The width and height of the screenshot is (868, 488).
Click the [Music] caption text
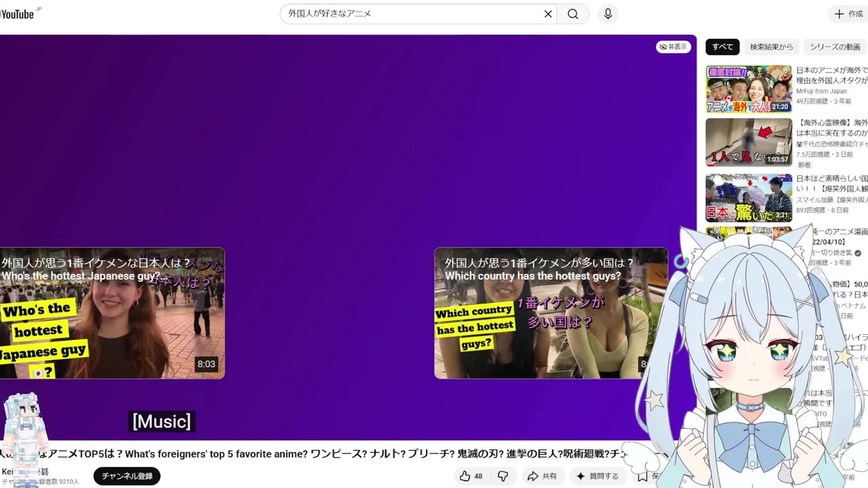click(x=161, y=422)
